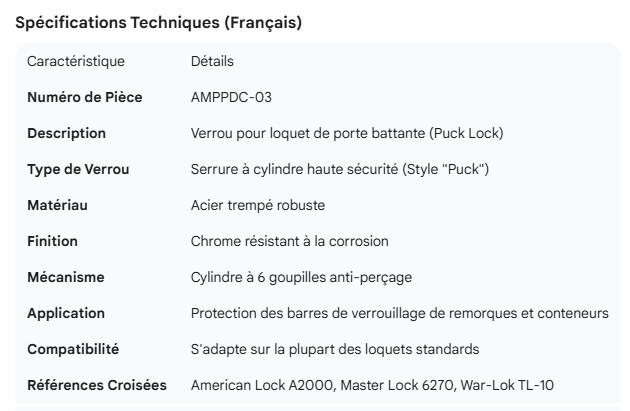Click the "Caractéristique" column header

(x=76, y=62)
